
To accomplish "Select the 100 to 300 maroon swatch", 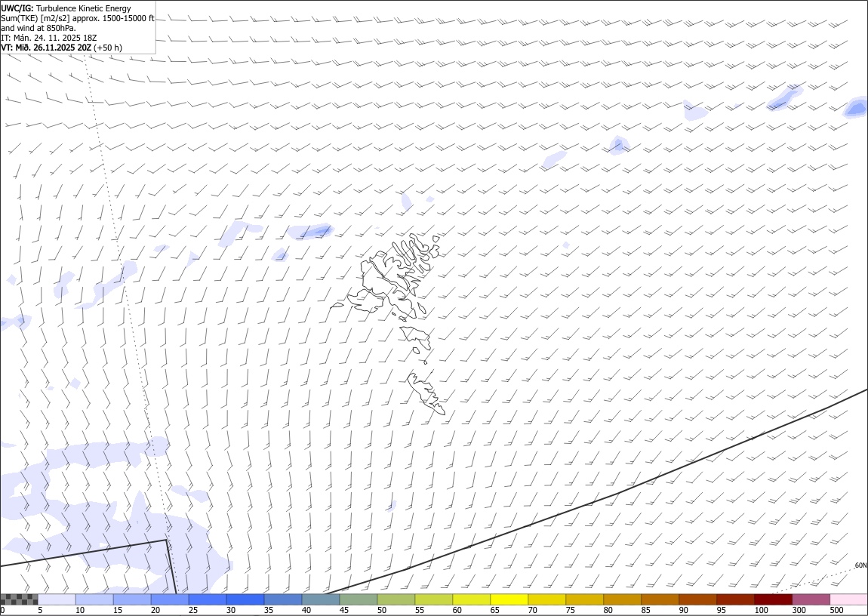I will click(774, 599).
